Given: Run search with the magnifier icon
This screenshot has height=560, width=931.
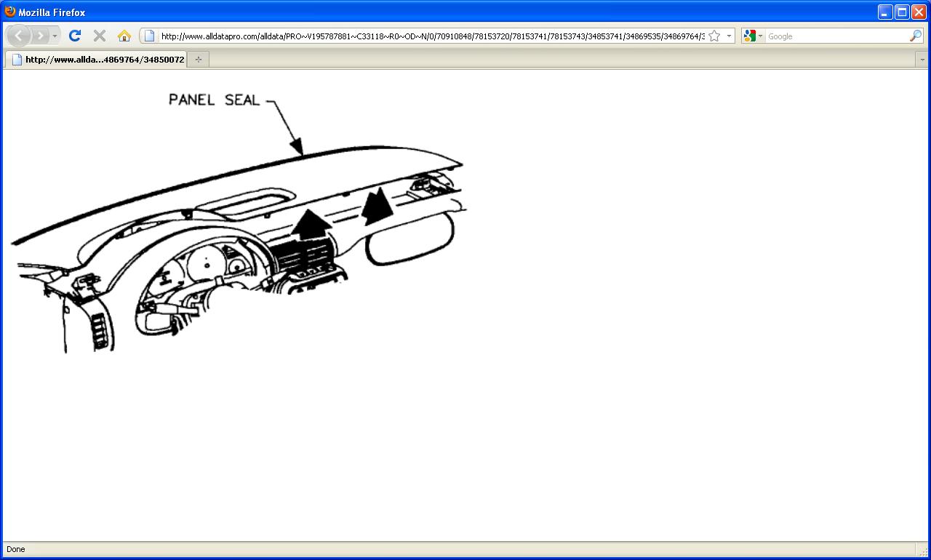Looking at the screenshot, I should (x=915, y=36).
